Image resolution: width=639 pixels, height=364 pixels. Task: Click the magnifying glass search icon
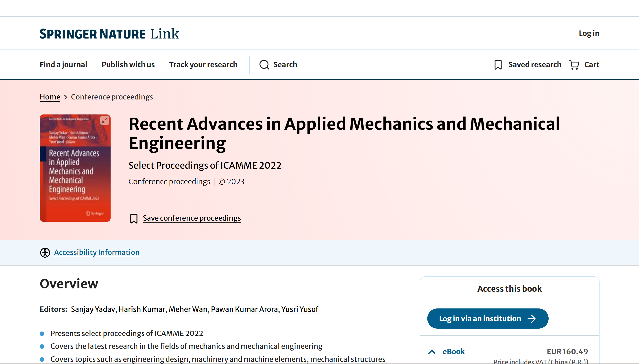(264, 65)
